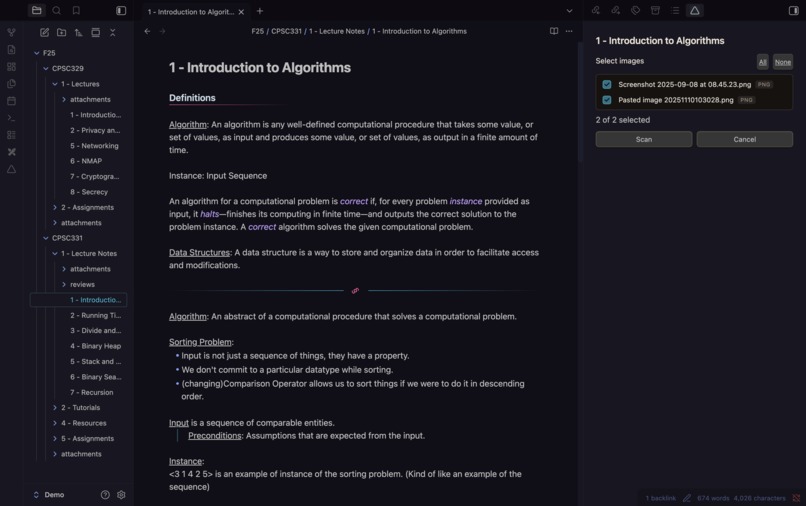Click the 674 words status entry
This screenshot has height=506, width=806.
tap(713, 498)
